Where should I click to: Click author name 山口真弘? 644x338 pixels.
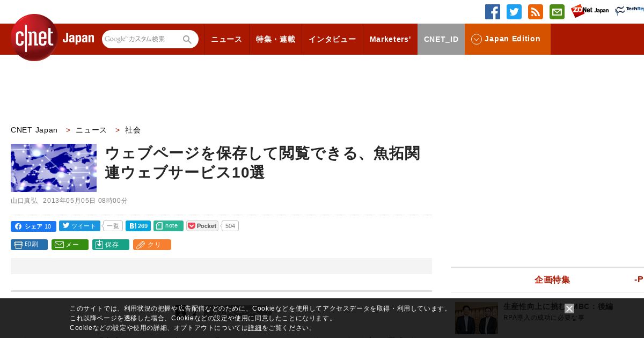pyautogui.click(x=24, y=201)
